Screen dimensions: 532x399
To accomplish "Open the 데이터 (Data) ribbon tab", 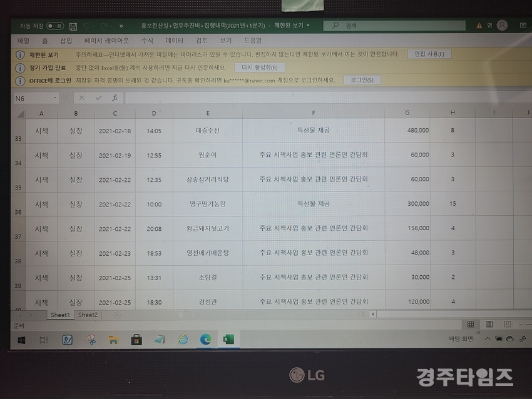I will click(174, 41).
